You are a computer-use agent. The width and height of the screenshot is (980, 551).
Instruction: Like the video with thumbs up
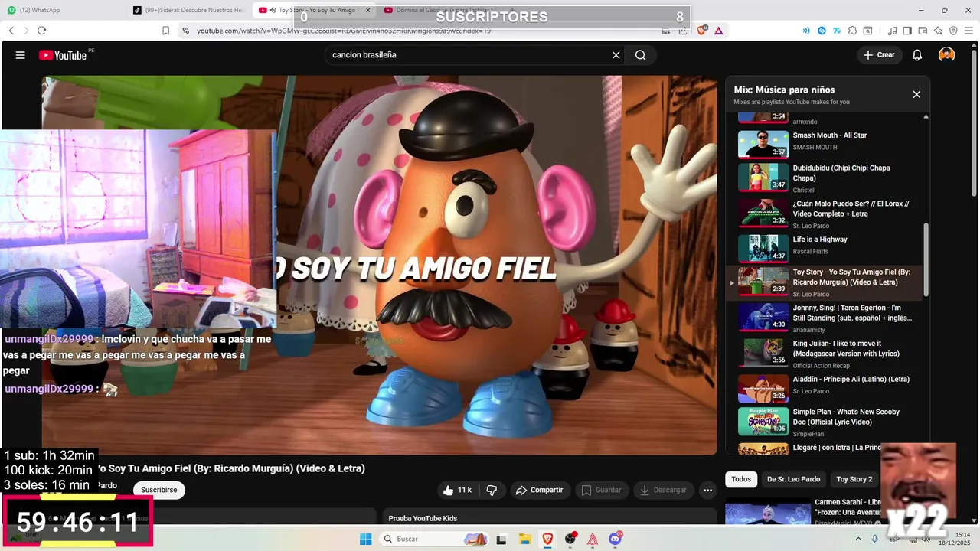tap(457, 490)
